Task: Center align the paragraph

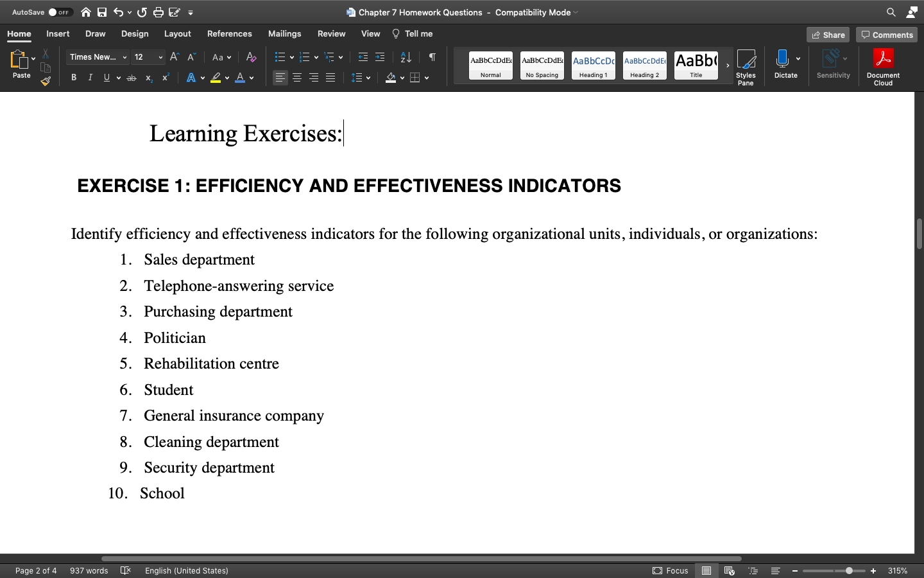Action: [x=297, y=78]
